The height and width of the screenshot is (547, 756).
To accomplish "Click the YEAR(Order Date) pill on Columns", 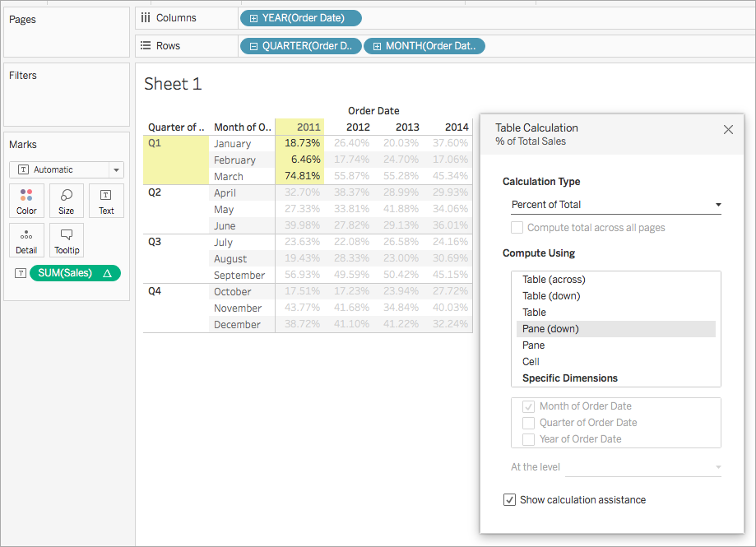I will click(x=301, y=18).
